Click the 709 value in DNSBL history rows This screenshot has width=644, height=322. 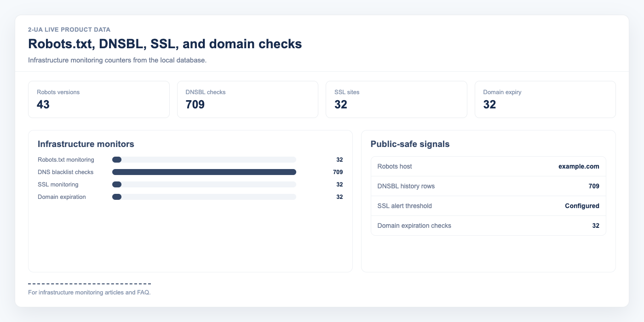click(594, 186)
